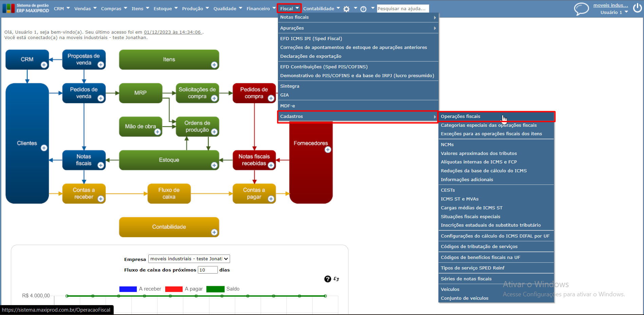The height and width of the screenshot is (315, 644).
Task: Open the help question mark menu
Action: click(363, 9)
